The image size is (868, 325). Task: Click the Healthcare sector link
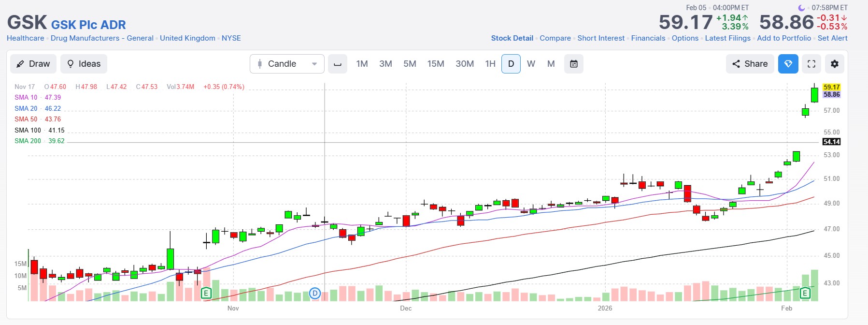point(25,38)
